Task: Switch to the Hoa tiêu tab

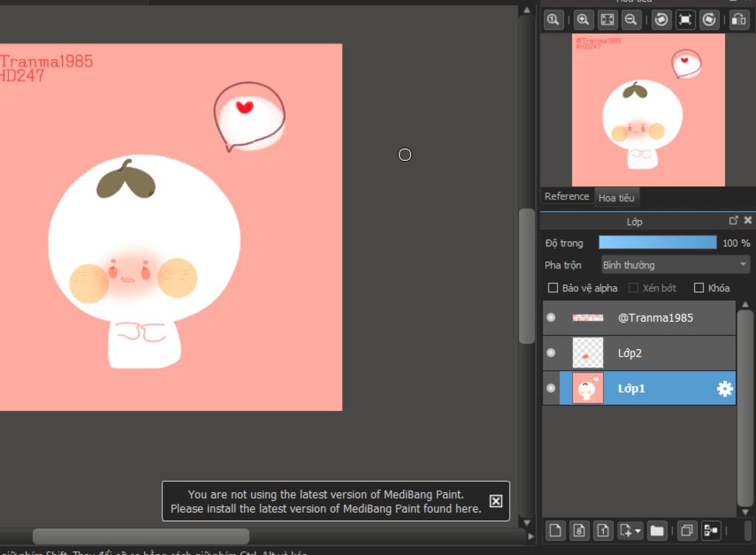Action: coord(616,197)
